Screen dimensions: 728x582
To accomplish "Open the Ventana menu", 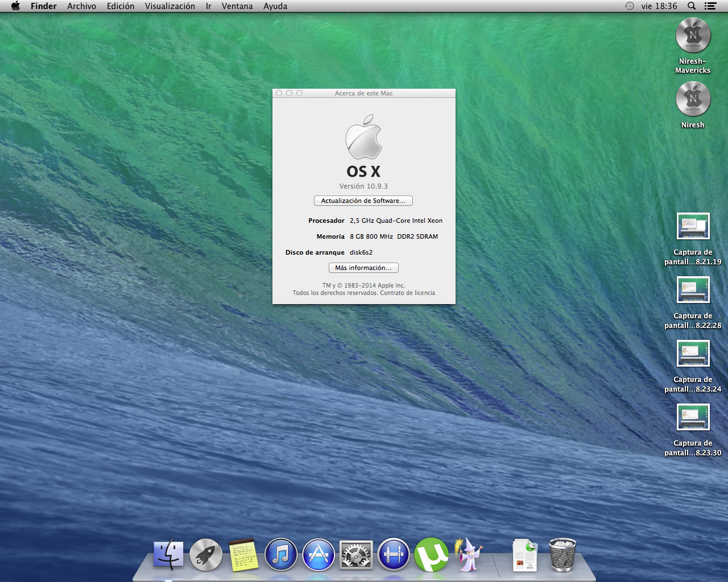I will point(237,6).
